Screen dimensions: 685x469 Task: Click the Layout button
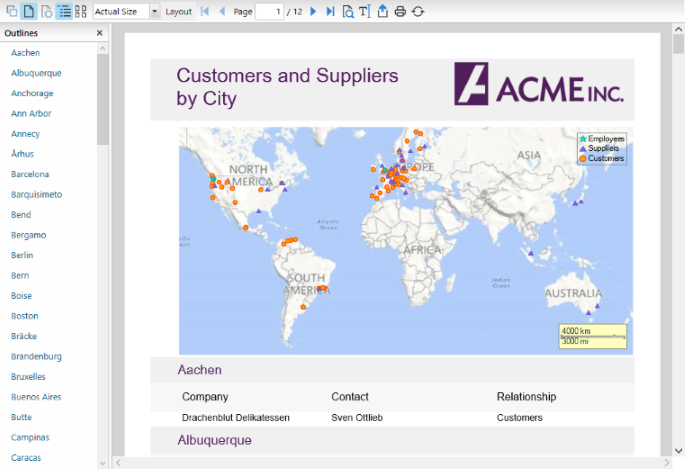(179, 11)
